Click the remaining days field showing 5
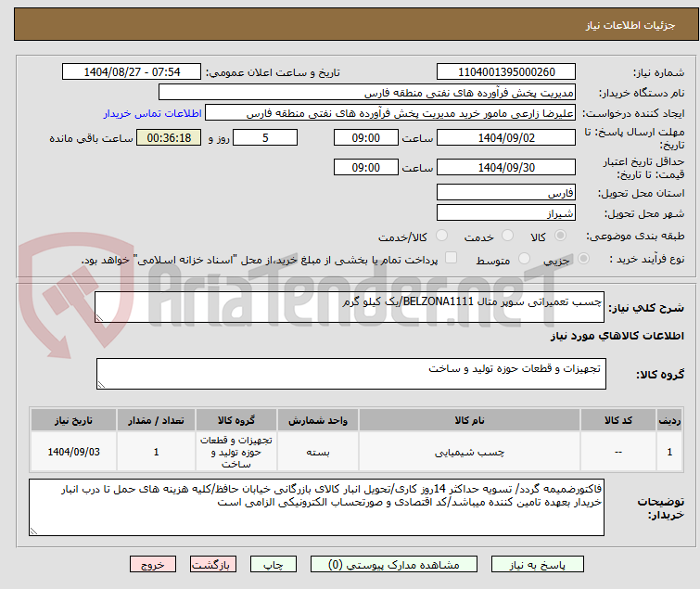The height and width of the screenshot is (589, 700). [265, 137]
